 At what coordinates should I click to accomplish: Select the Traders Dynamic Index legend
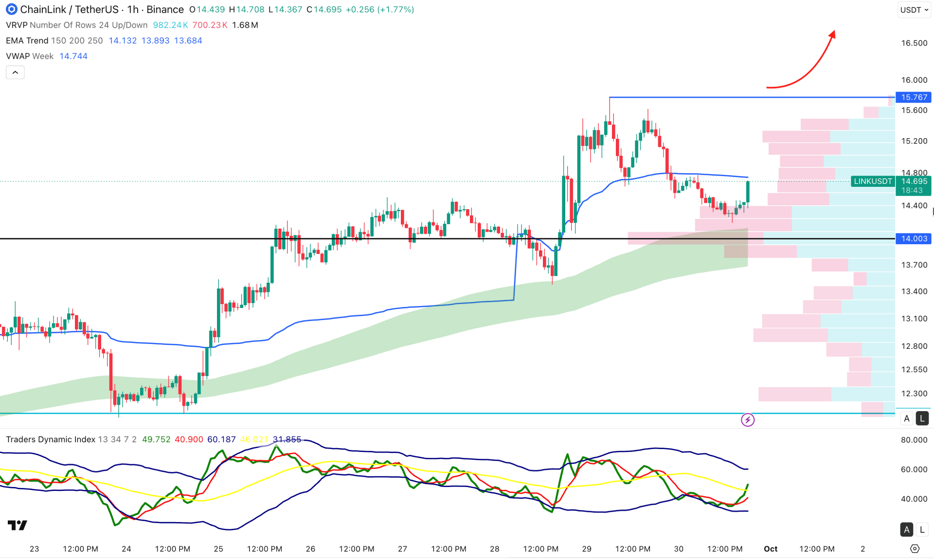71,439
